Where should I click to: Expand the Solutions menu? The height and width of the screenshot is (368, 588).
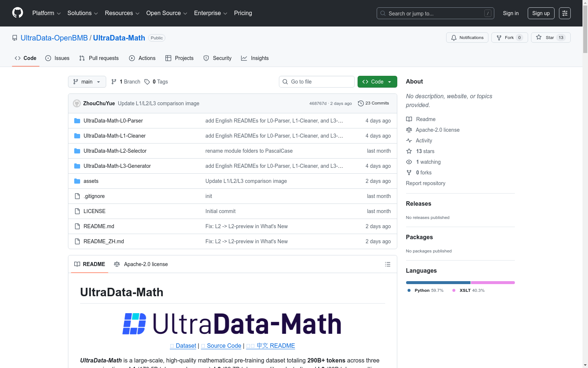[x=83, y=13]
